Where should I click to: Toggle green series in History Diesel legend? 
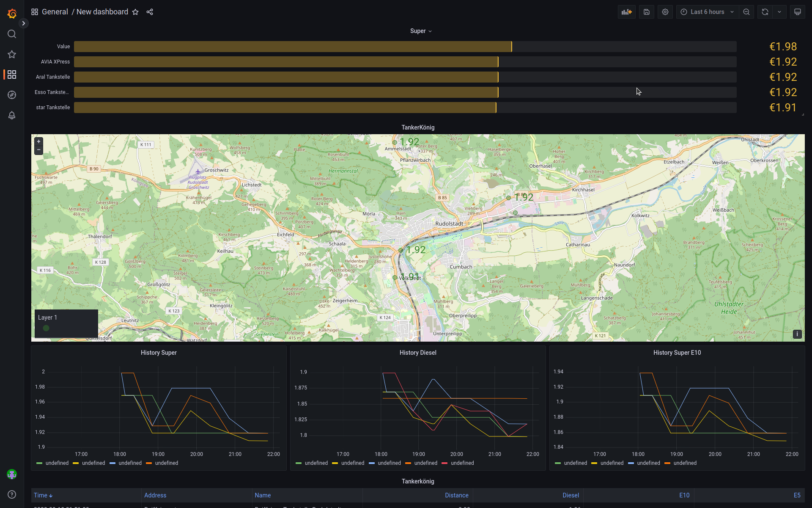(x=312, y=463)
